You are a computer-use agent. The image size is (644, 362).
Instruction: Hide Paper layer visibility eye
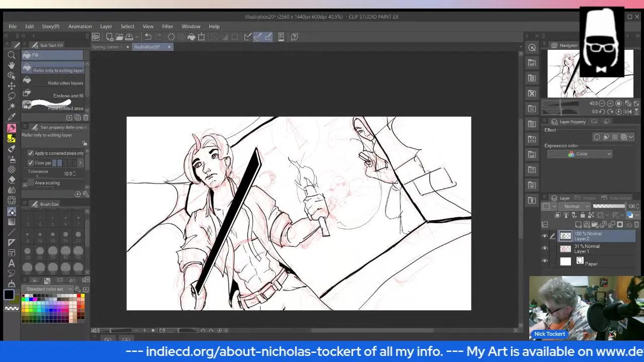click(544, 261)
